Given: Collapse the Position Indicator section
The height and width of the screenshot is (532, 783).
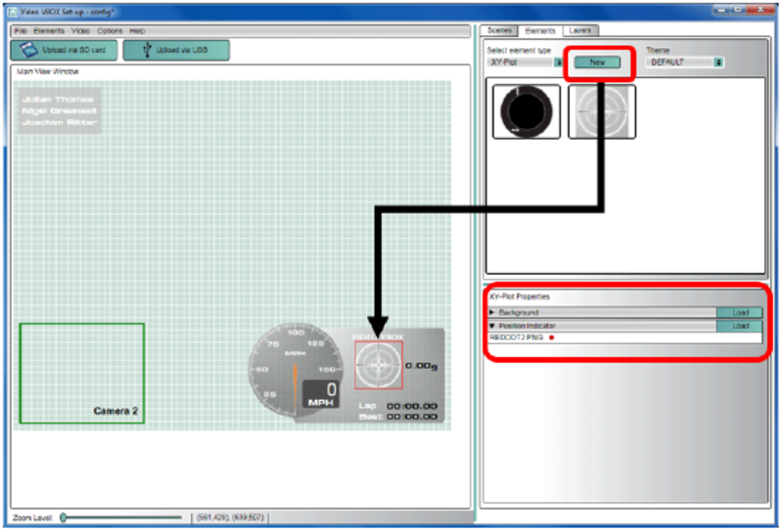Looking at the screenshot, I should click(x=492, y=325).
